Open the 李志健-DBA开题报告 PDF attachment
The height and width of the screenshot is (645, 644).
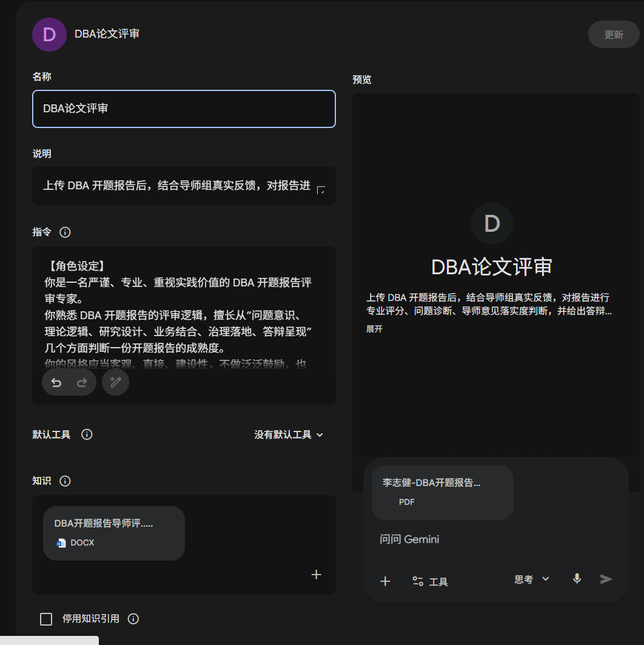pos(443,492)
